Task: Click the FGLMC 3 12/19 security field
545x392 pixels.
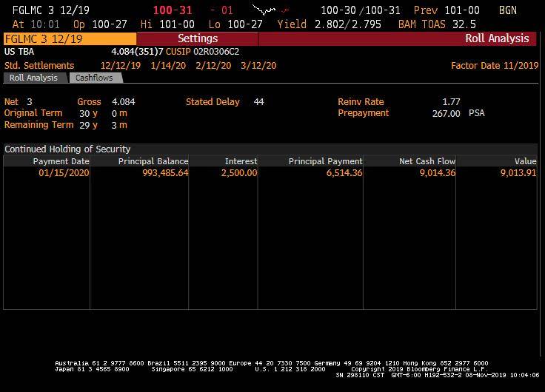Action: point(70,38)
